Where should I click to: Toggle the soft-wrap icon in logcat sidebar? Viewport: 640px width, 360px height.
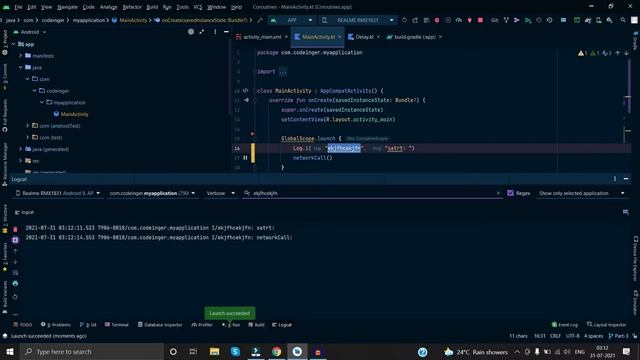(15, 272)
